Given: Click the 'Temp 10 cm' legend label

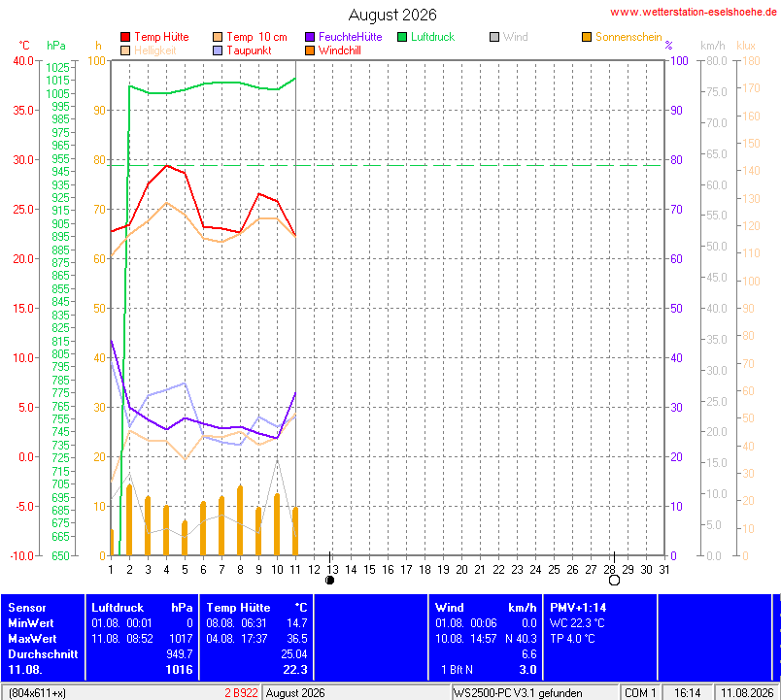Looking at the screenshot, I should pyautogui.click(x=256, y=37).
